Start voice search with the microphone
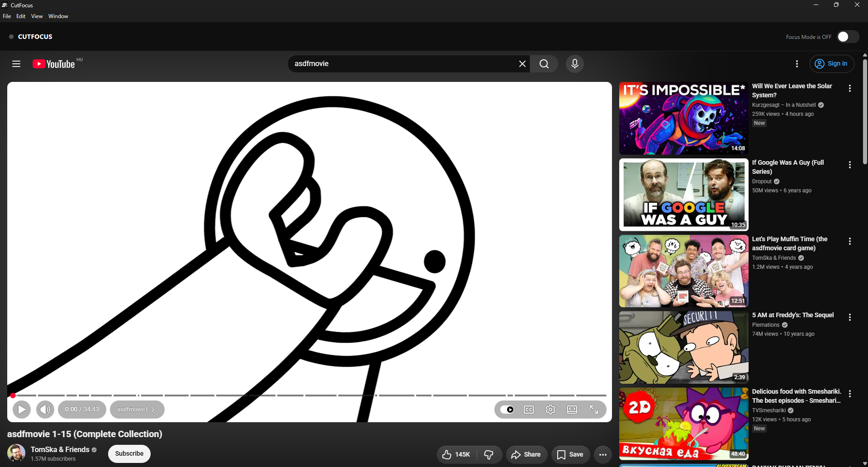 (x=575, y=64)
